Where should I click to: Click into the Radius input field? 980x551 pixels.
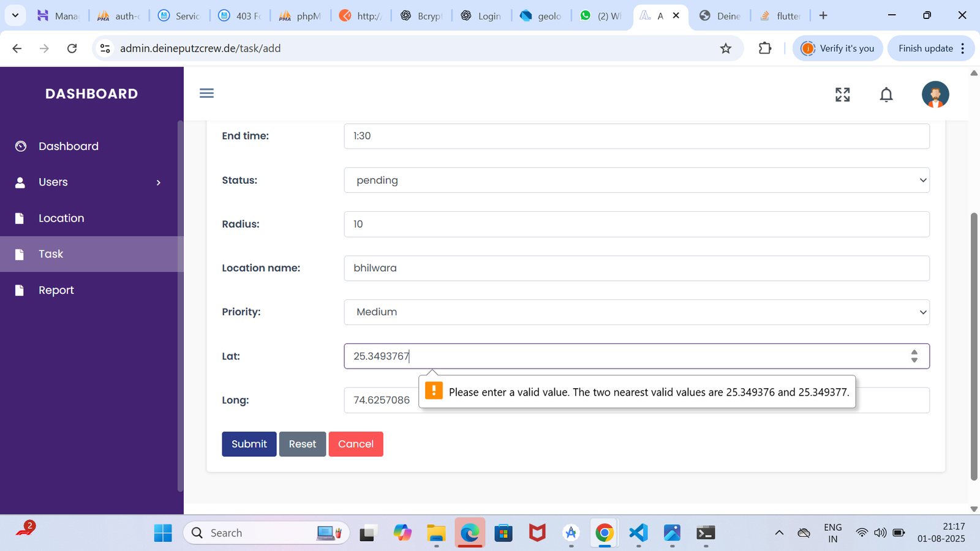click(x=636, y=224)
